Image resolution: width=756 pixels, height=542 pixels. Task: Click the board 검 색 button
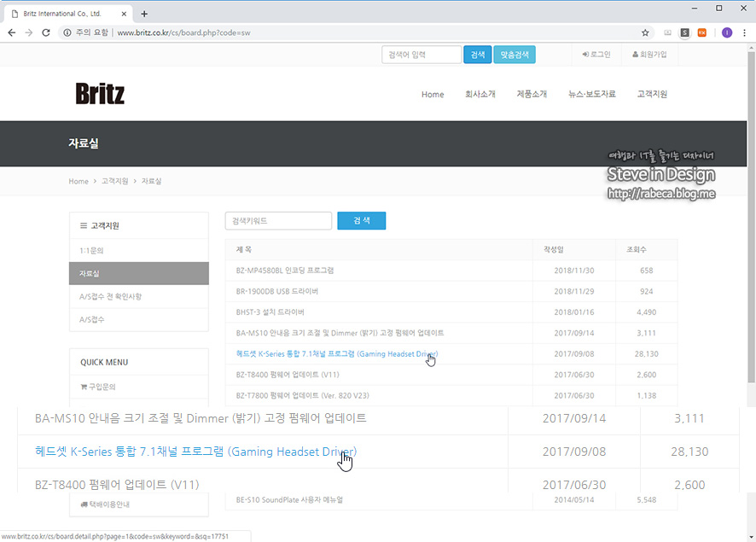pyautogui.click(x=361, y=221)
